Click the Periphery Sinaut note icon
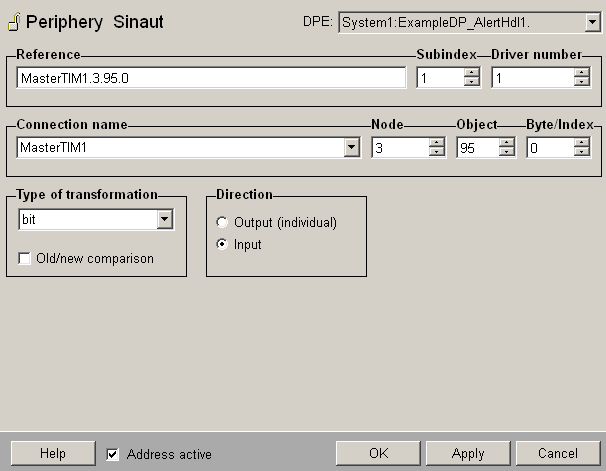Image resolution: width=606 pixels, height=471 pixels. click(14, 21)
